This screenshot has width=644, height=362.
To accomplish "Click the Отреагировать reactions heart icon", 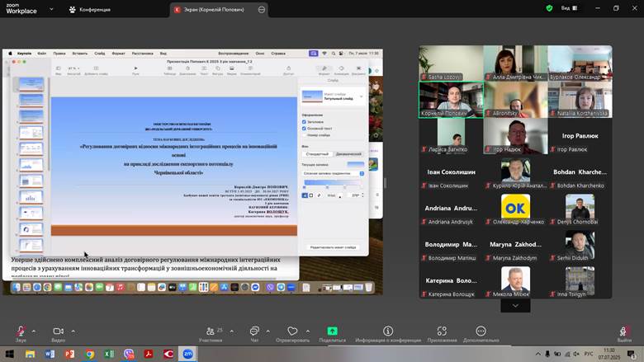I will click(x=292, y=331).
